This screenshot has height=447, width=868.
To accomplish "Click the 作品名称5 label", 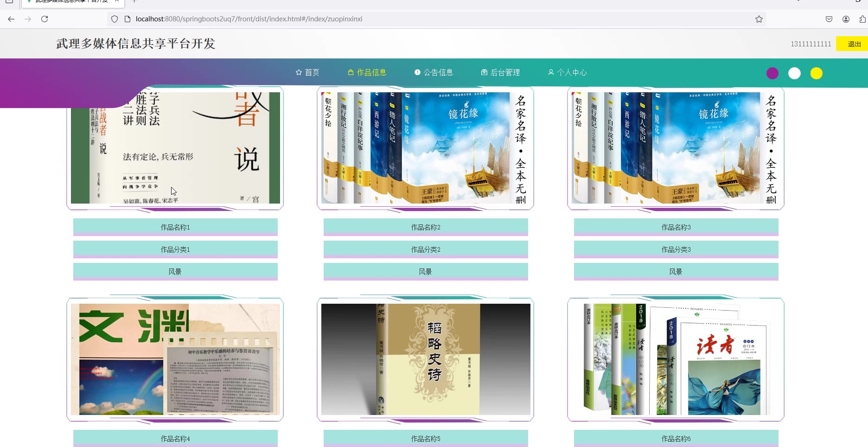I will pos(426,438).
